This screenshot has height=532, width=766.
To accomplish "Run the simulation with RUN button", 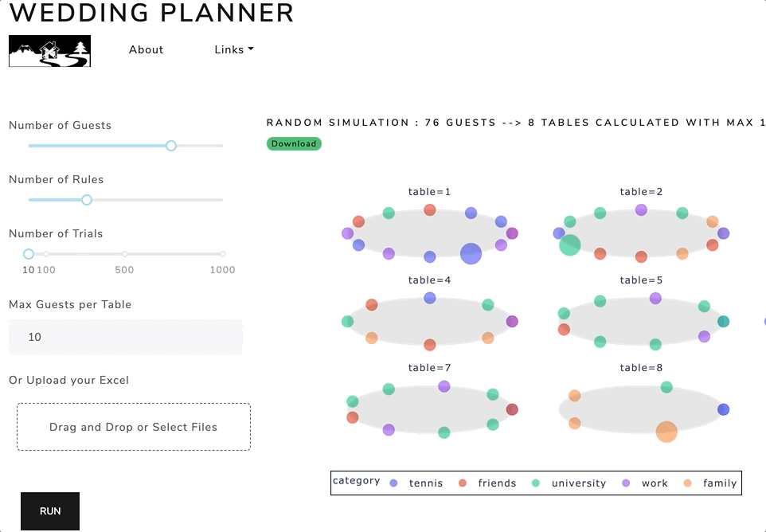I will point(50,511).
